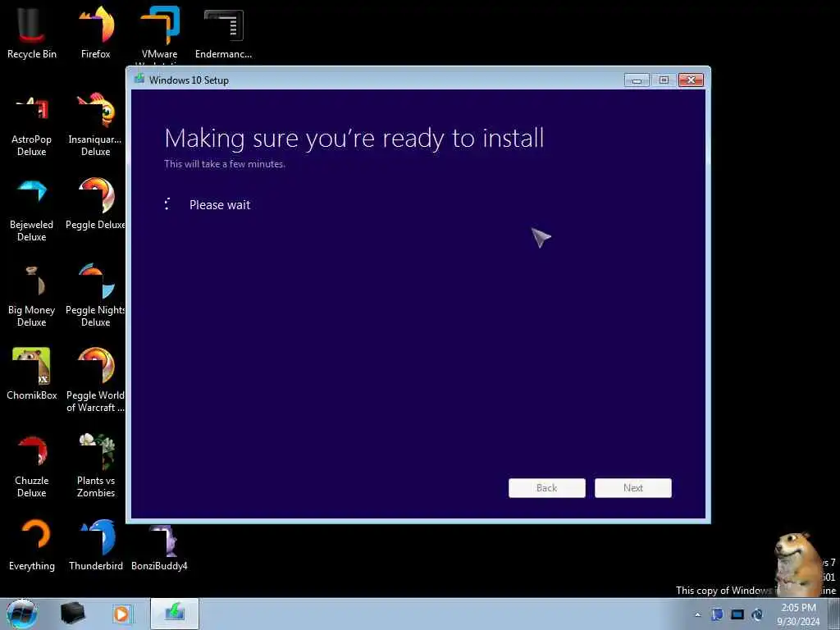Select the Thunderbird desktop icon
Viewport: 840px width, 630px height.
click(x=96, y=545)
